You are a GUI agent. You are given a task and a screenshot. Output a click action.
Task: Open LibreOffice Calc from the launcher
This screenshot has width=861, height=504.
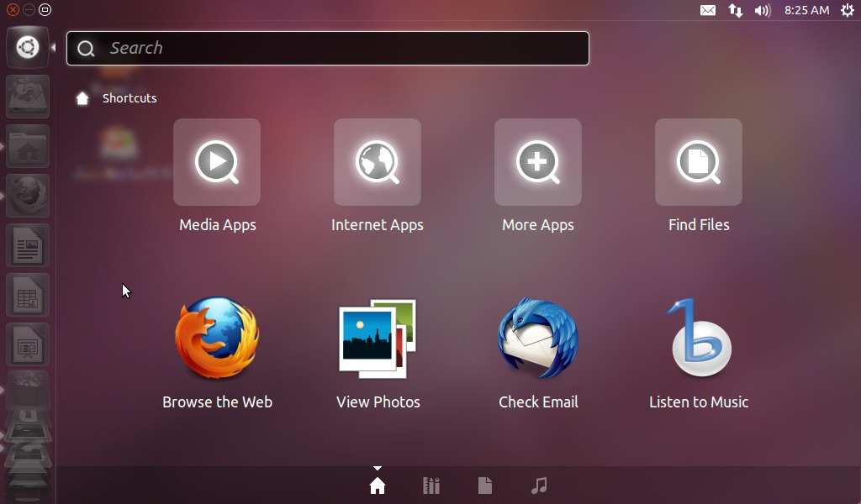(28, 295)
